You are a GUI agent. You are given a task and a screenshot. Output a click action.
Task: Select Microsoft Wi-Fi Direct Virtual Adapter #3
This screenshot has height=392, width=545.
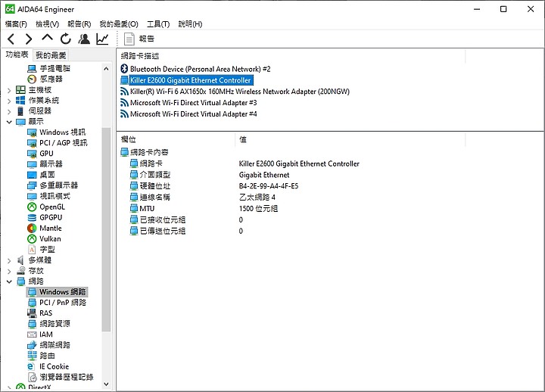click(188, 103)
